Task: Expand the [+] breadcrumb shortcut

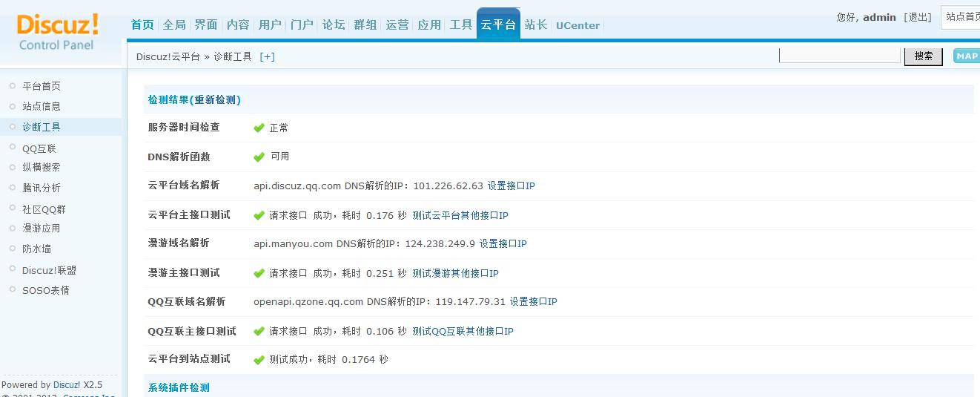Action: pyautogui.click(x=267, y=56)
